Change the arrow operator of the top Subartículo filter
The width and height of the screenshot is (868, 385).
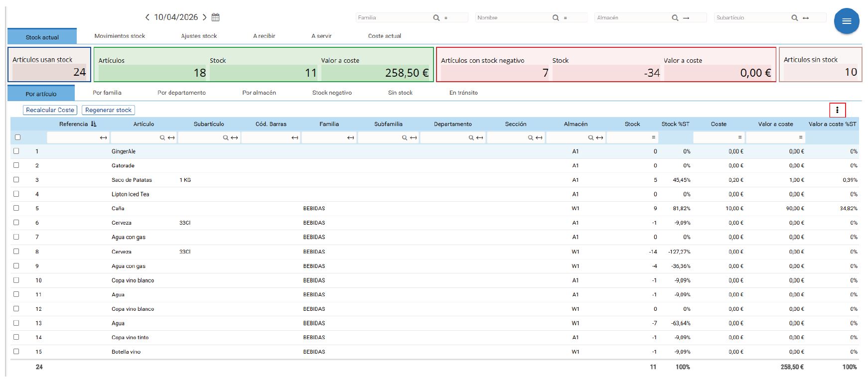806,18
